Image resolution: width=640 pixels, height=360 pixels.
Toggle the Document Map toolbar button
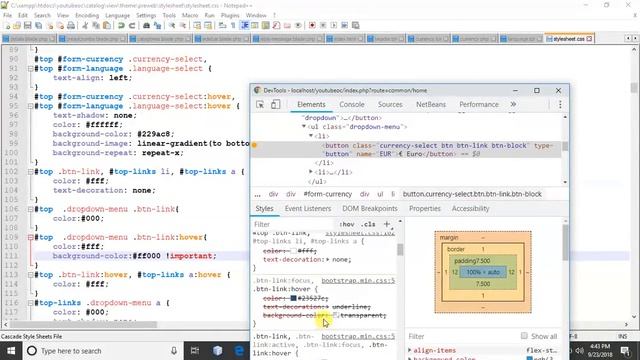click(266, 25)
